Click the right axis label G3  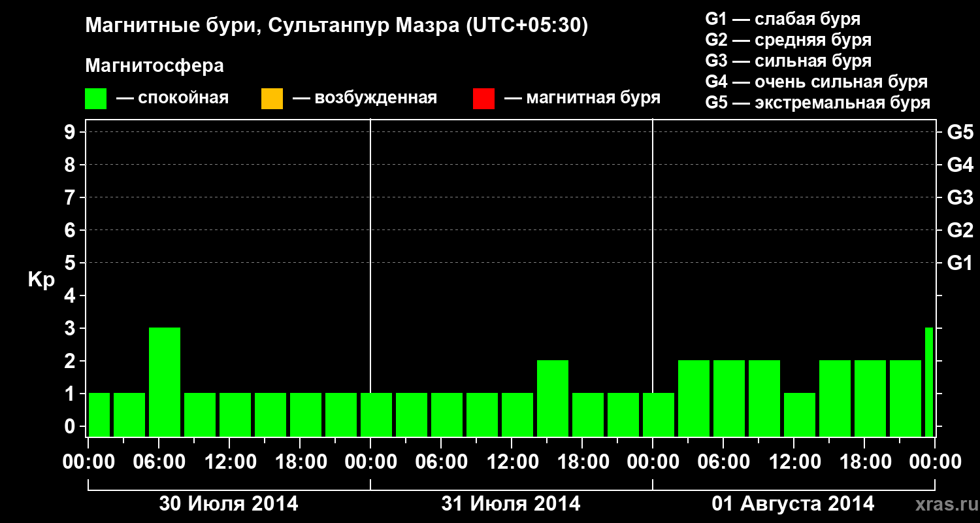point(960,197)
